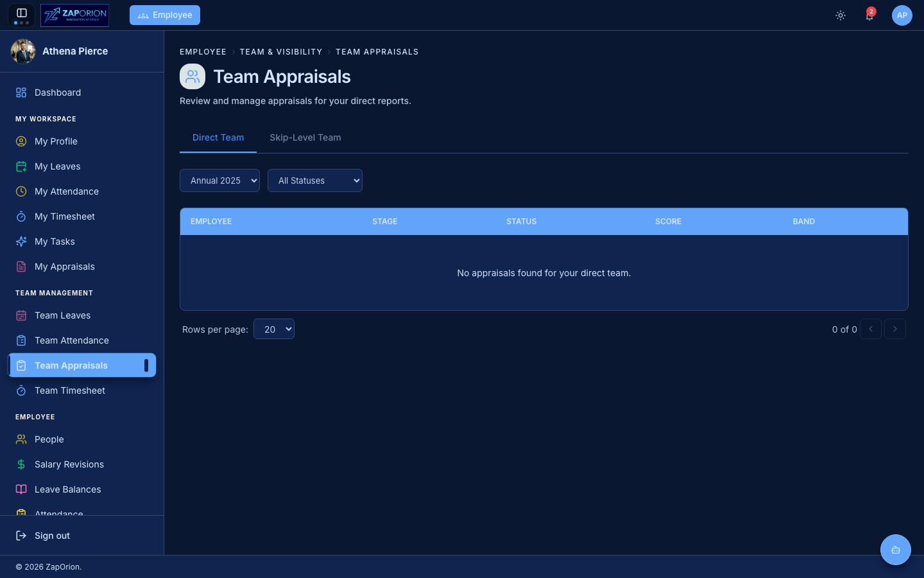Click TEAM & VISIBILITY breadcrumb
The width and height of the screenshot is (924, 578).
(281, 52)
